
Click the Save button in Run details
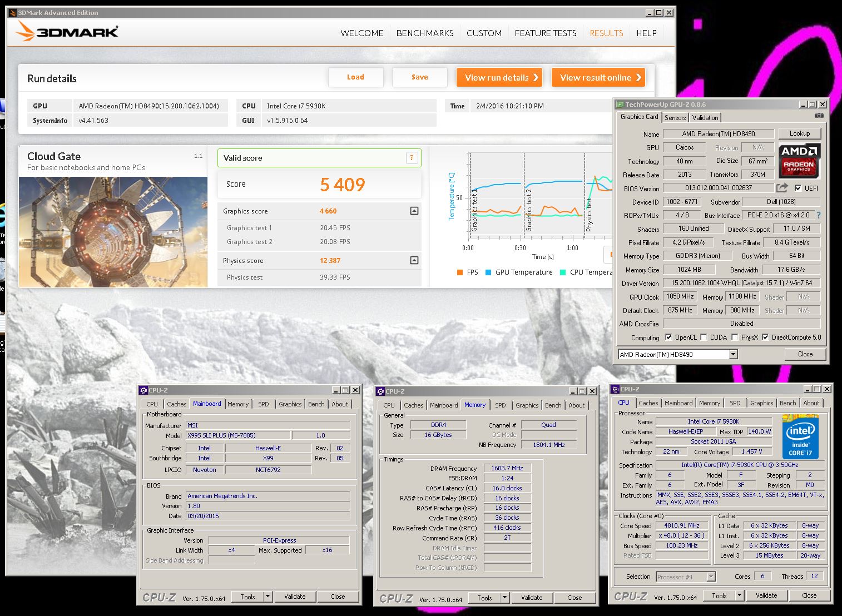click(x=420, y=77)
